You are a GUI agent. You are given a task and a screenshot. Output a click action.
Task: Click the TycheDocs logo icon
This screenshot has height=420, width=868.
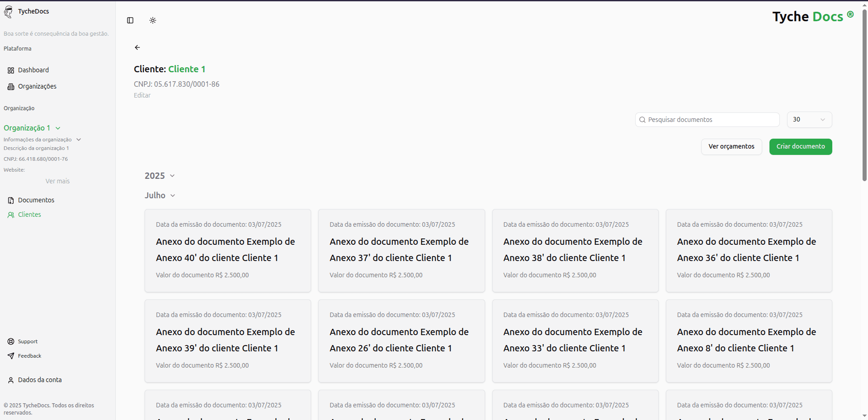coord(9,12)
